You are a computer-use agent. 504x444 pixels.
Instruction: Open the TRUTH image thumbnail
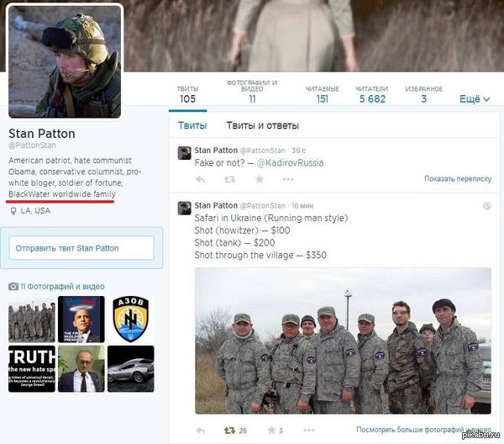click(x=32, y=368)
